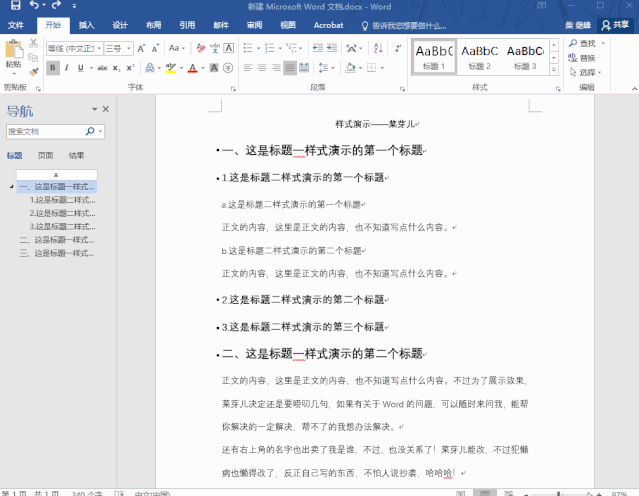Image resolution: width=639 pixels, height=496 pixels.
Task: Toggle Italic formatting button
Action: [67, 68]
